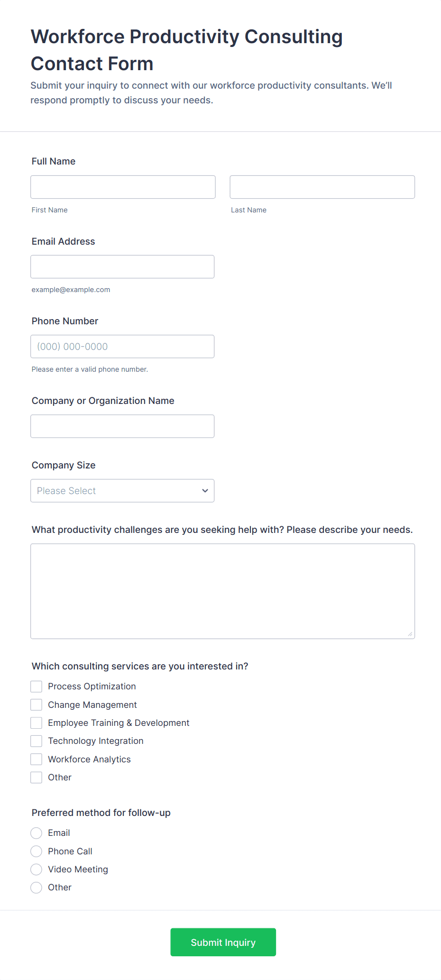Pick Other as preferred follow-up method
The width and height of the screenshot is (441, 980).
36,888
